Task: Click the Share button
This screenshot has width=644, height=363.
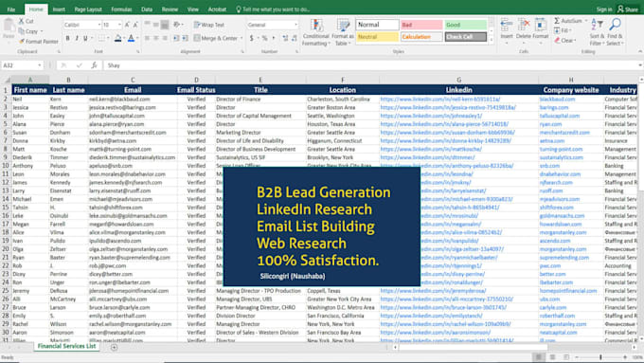Action: (628, 9)
